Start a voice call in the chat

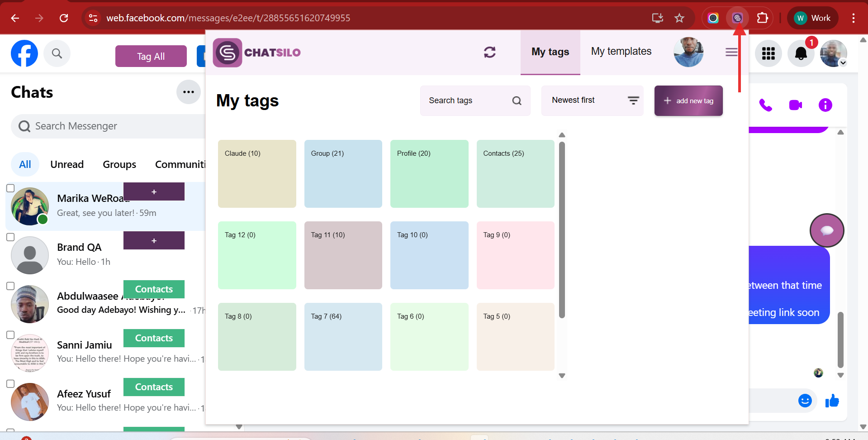765,105
